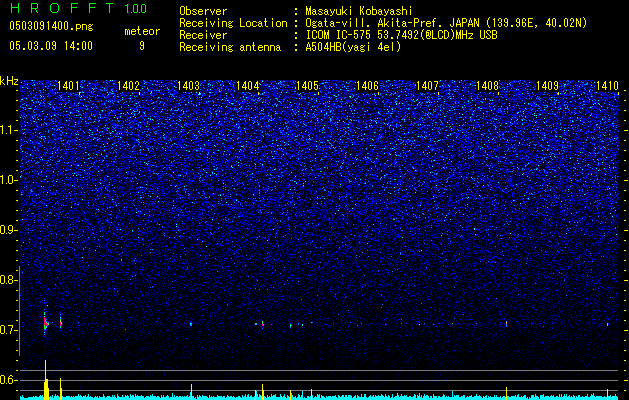Select observer name Masayuki Kobayashi

tap(358, 12)
